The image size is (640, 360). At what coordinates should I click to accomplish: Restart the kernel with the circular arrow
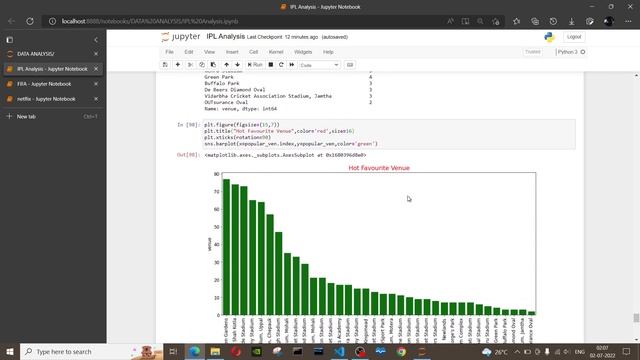tap(281, 65)
